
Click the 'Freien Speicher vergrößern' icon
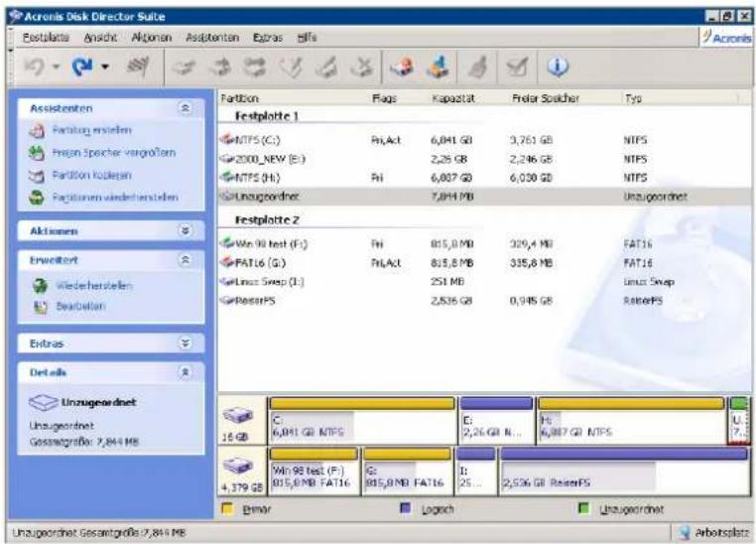tap(37, 153)
